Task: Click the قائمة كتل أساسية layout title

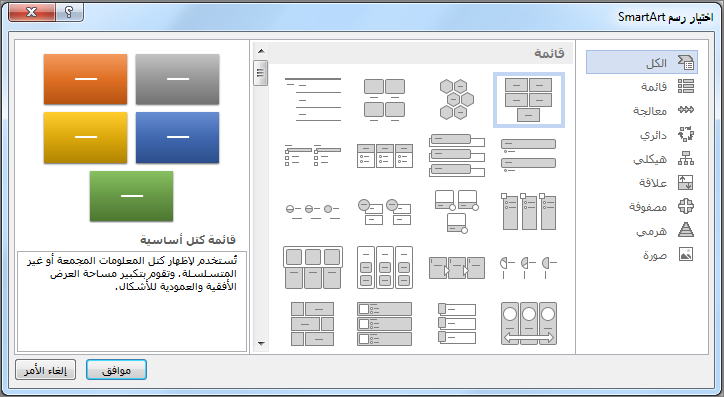Action: [188, 240]
